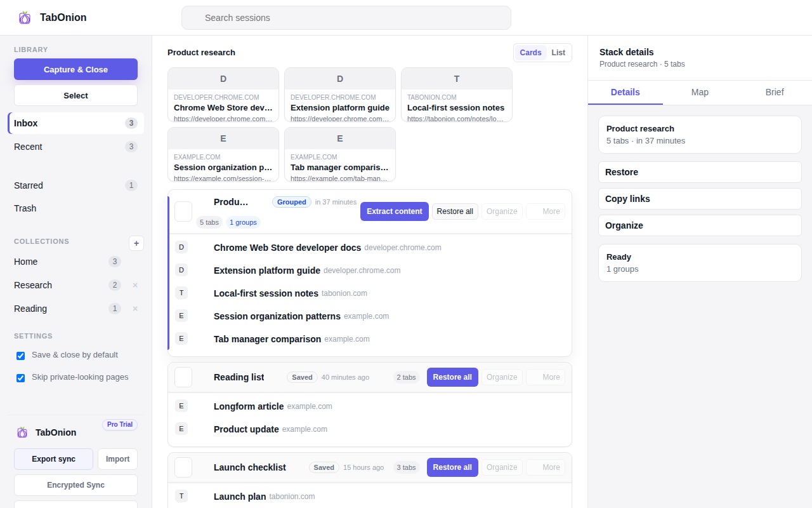Click the D favicon for Extension platform guide
Viewport: 812px width, 508px height.
pyautogui.click(x=181, y=271)
